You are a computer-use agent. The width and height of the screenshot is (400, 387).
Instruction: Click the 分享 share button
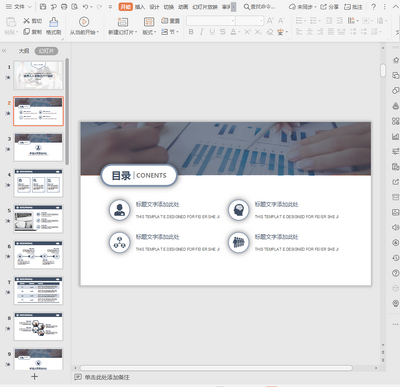click(329, 7)
